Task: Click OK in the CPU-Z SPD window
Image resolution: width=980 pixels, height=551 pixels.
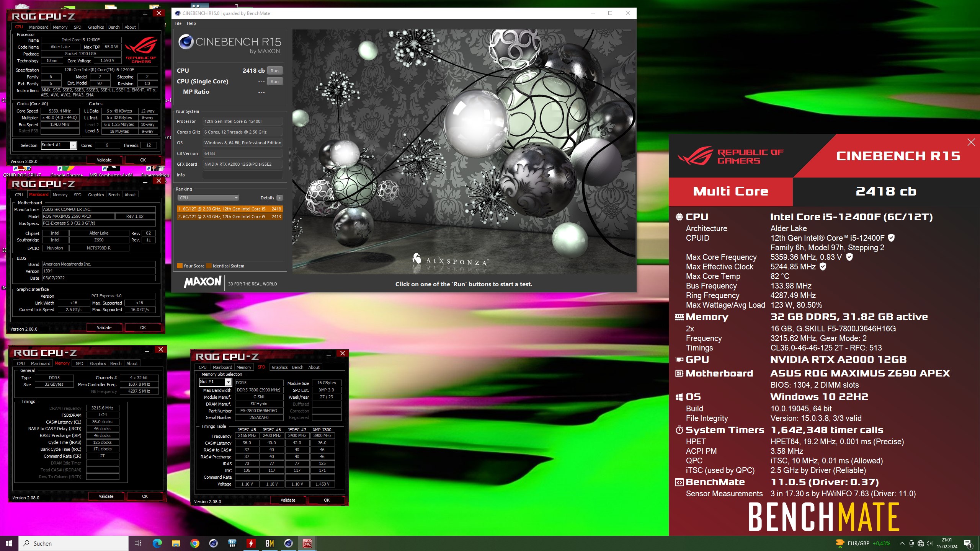Action: (327, 500)
